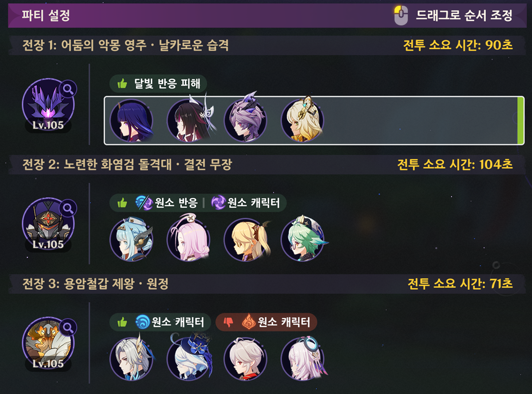This screenshot has width=532, height=394.
Task: Select the white-haired red-eyed character in Stage 3
Action: coord(245,359)
